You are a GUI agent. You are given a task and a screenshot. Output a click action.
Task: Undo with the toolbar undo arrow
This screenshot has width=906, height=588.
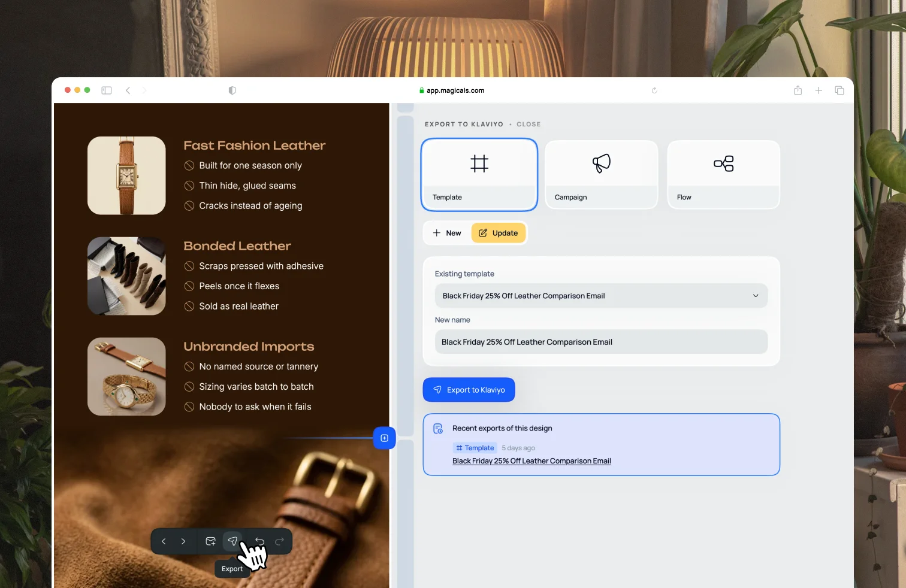pos(260,541)
